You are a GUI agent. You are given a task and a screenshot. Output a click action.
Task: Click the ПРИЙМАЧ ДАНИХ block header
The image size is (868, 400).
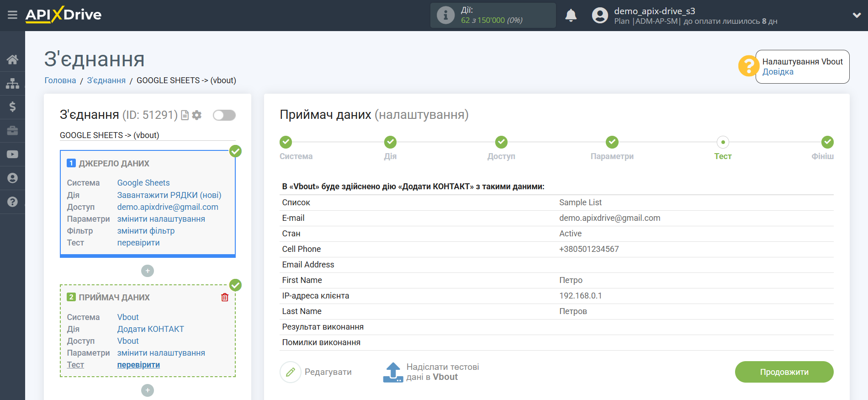114,298
